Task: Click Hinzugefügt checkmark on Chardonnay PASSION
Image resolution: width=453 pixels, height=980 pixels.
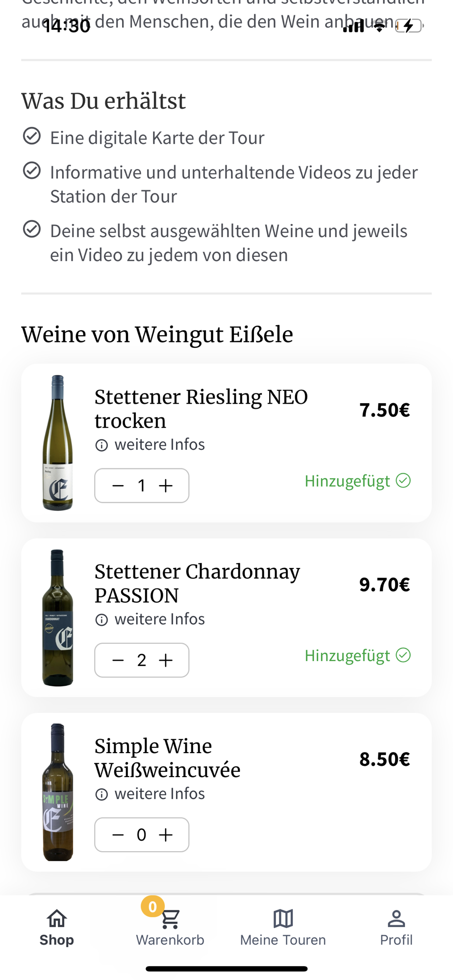Action: tap(403, 655)
